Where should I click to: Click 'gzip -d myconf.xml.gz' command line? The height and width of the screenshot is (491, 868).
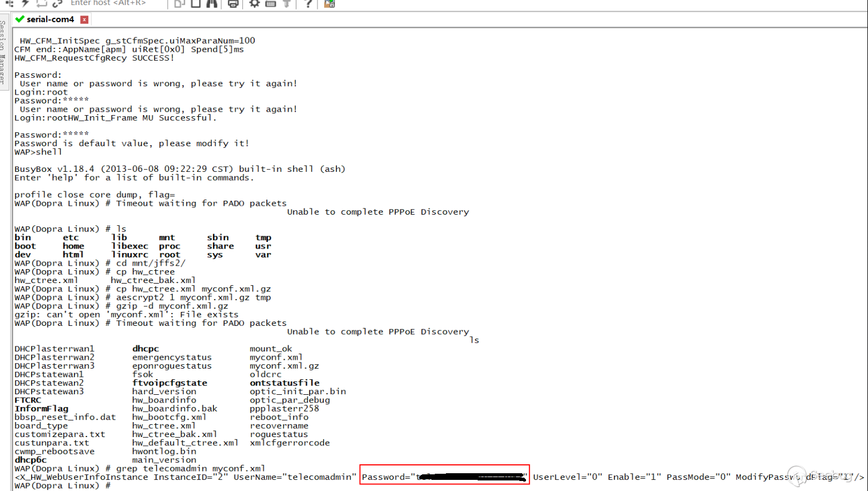pyautogui.click(x=172, y=306)
